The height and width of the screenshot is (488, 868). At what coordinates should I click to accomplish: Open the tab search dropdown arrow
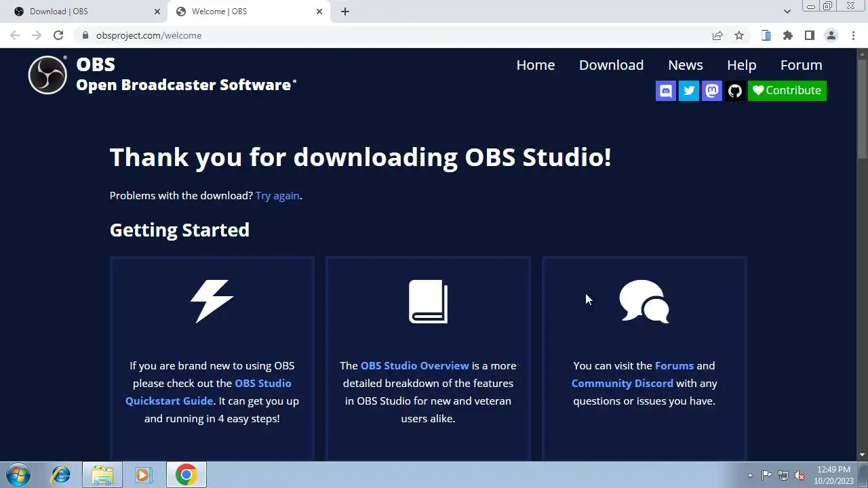(x=787, y=12)
